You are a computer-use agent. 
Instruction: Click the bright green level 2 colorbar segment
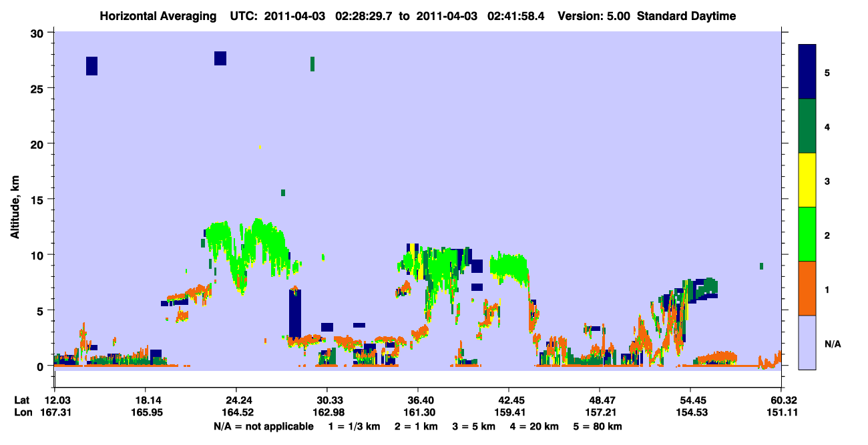coord(807,234)
